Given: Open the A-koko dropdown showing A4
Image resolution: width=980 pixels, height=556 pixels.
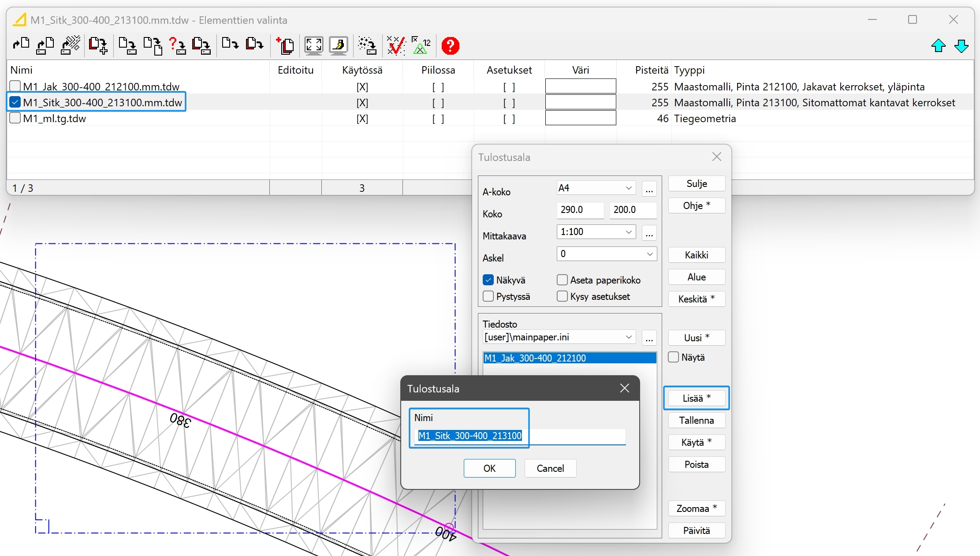Looking at the screenshot, I should (x=596, y=188).
